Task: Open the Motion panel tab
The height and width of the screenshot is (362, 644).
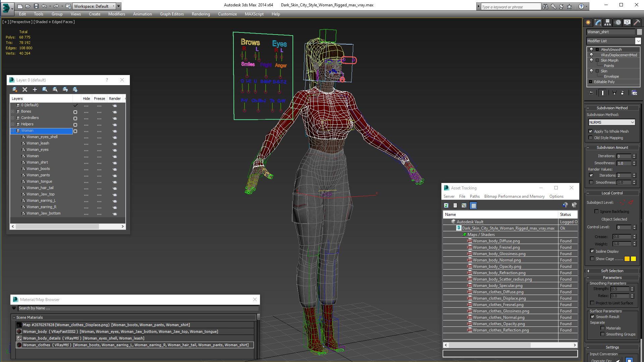Action: pos(618,22)
